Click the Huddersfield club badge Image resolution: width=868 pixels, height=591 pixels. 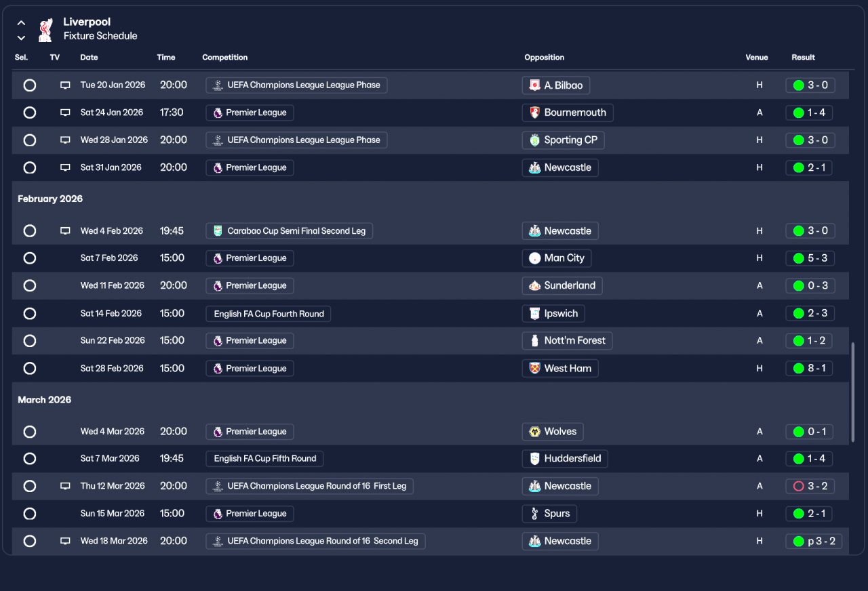coord(534,459)
